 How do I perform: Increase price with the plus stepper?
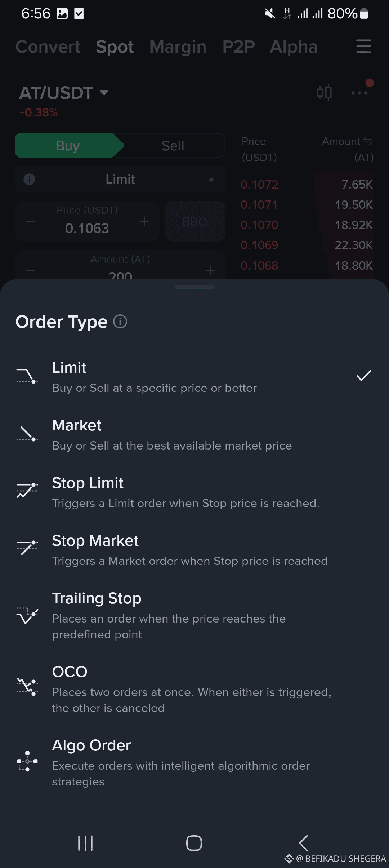(144, 221)
